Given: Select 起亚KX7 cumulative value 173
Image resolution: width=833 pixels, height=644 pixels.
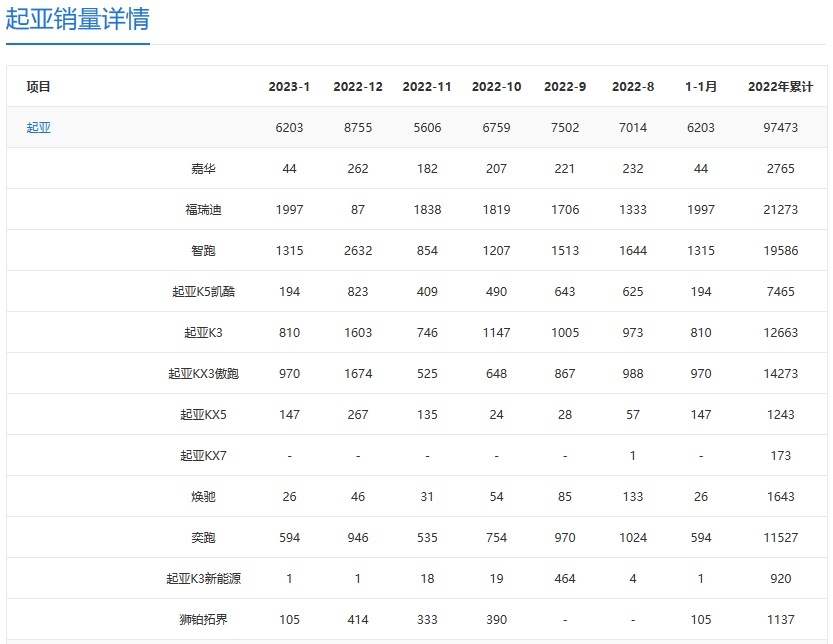Looking at the screenshot, I should (780, 455).
